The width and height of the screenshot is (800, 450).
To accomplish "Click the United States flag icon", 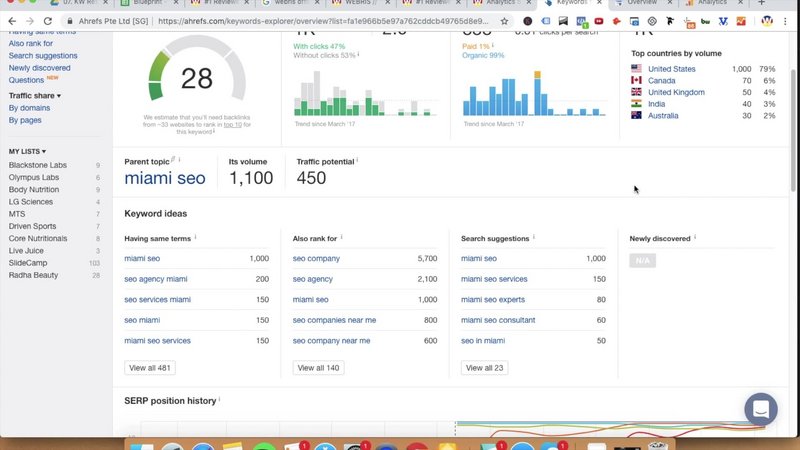I will click(x=636, y=68).
